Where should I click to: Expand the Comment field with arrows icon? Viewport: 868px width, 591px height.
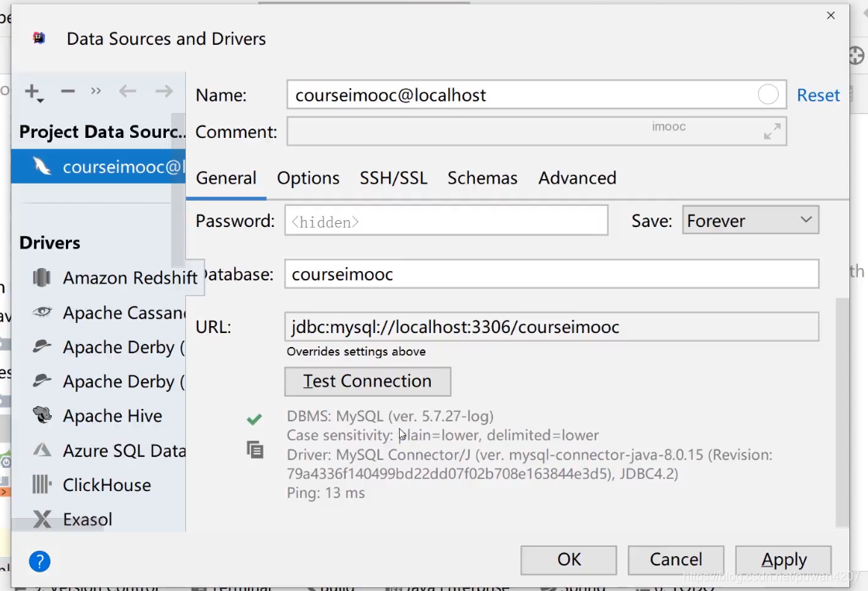(772, 131)
